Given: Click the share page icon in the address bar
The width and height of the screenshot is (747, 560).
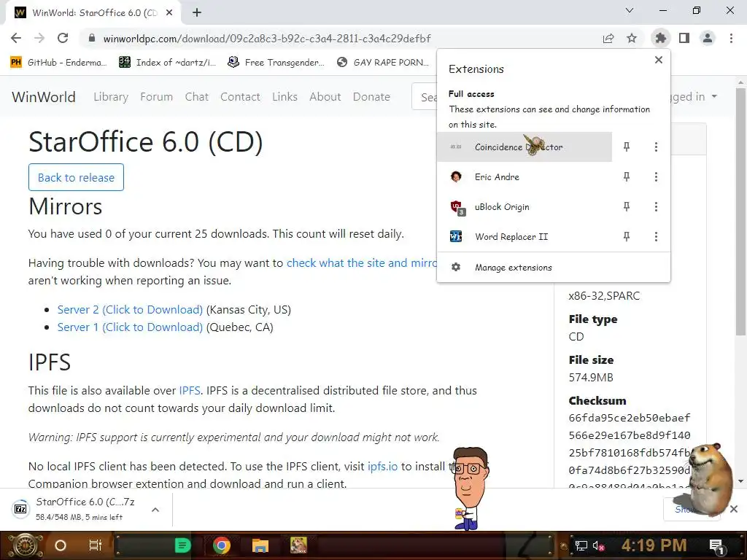Looking at the screenshot, I should (x=608, y=38).
